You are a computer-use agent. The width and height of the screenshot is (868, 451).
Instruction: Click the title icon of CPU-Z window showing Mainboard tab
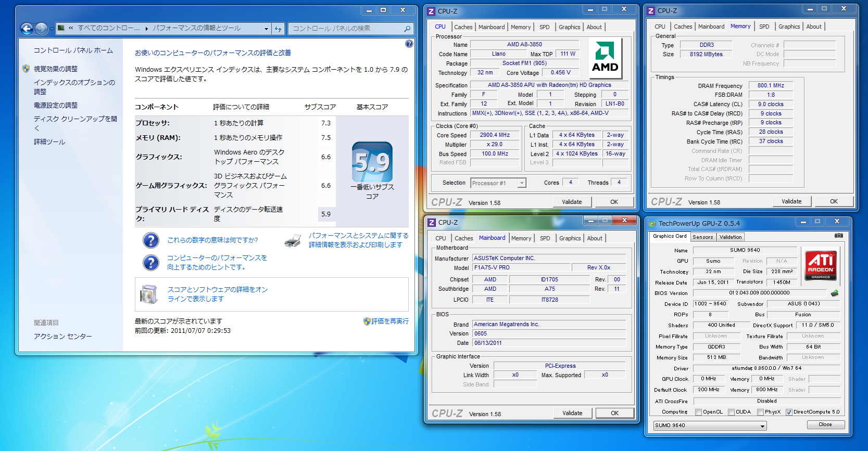coord(432,222)
